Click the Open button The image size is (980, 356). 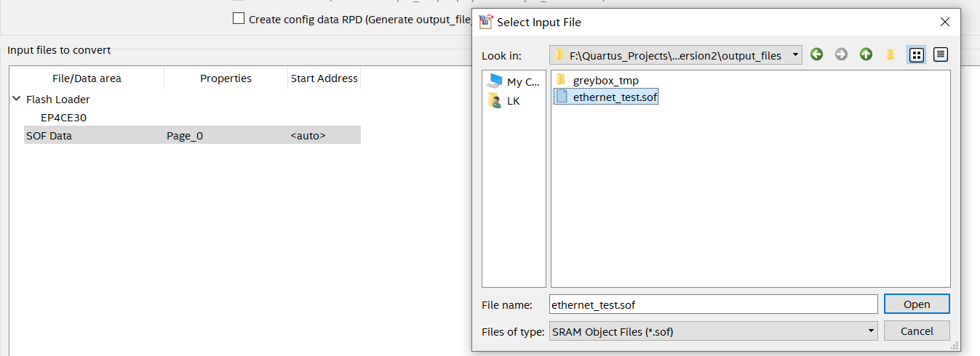point(917,304)
